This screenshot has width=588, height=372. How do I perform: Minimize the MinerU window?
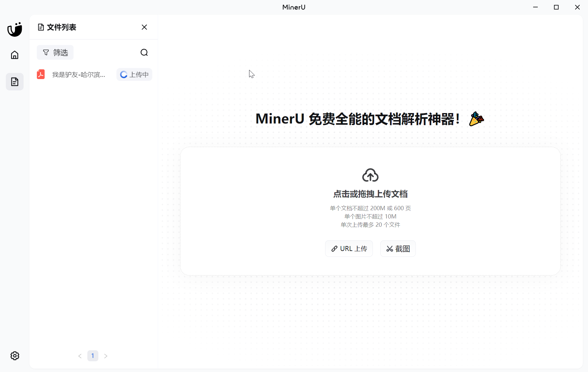tap(536, 7)
